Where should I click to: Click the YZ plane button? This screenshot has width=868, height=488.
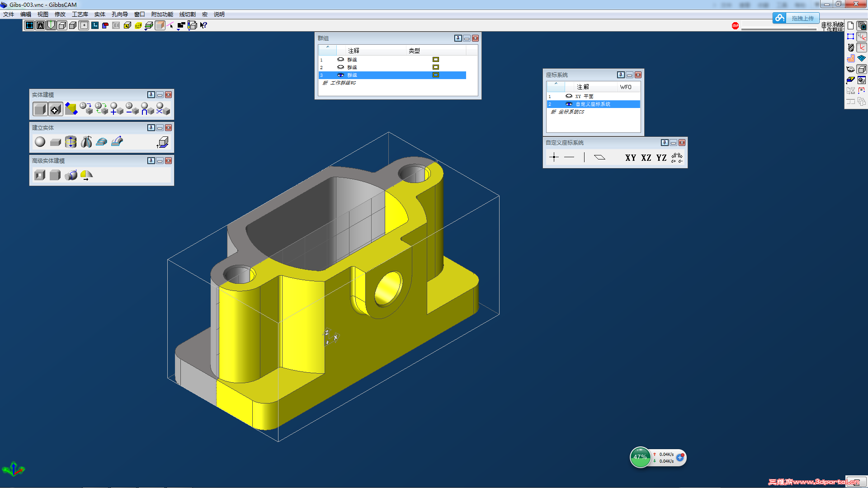(661, 158)
